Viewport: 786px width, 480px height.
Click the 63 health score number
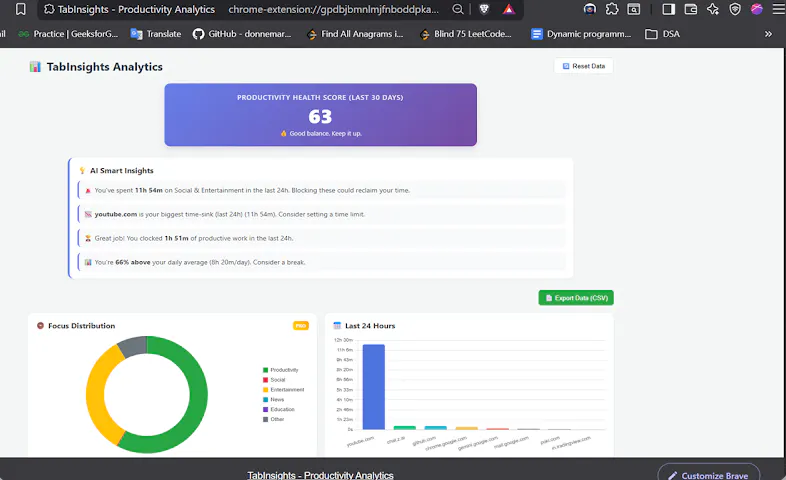[320, 117]
